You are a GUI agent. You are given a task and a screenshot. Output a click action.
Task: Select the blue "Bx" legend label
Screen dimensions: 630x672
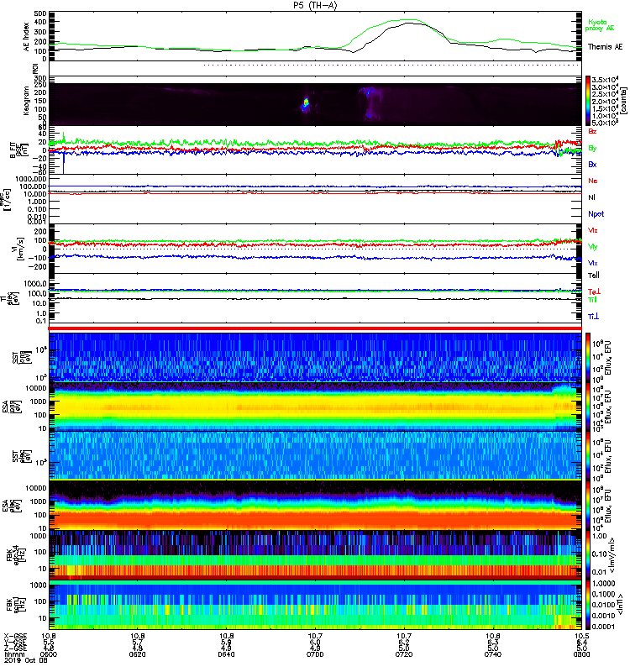coord(592,165)
